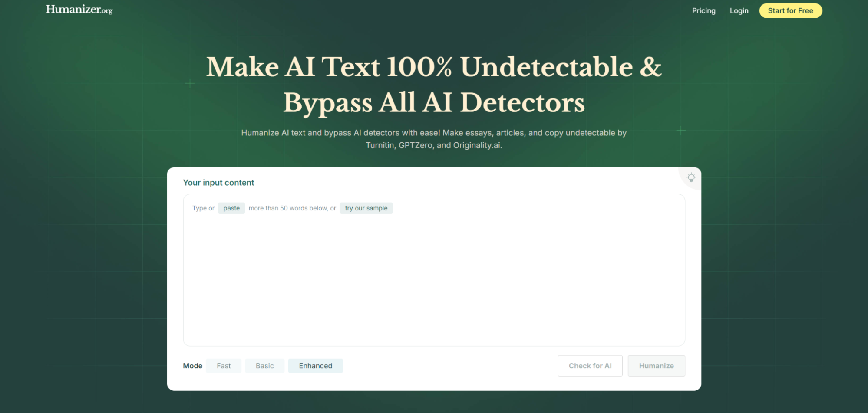
Task: Click the 'Your input content' heading
Action: (218, 183)
